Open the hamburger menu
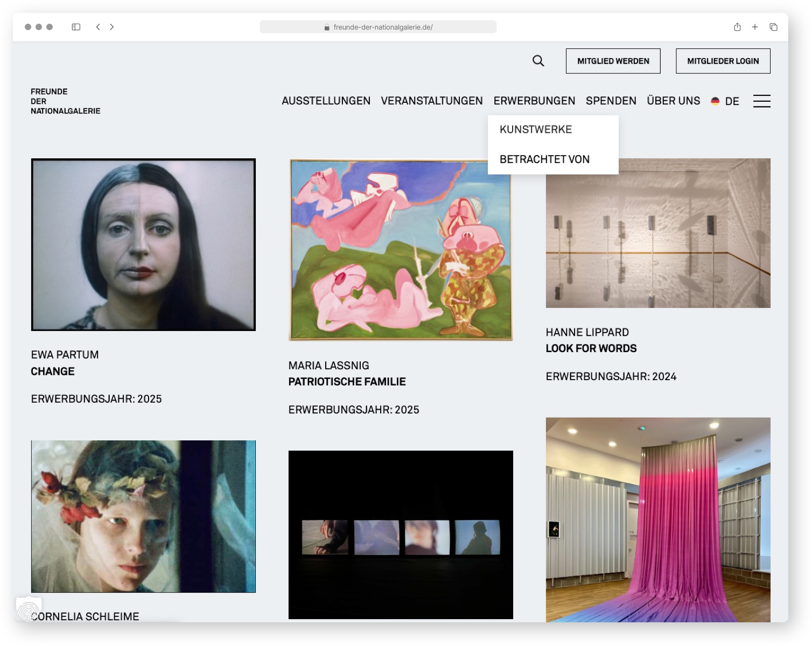 pyautogui.click(x=761, y=101)
